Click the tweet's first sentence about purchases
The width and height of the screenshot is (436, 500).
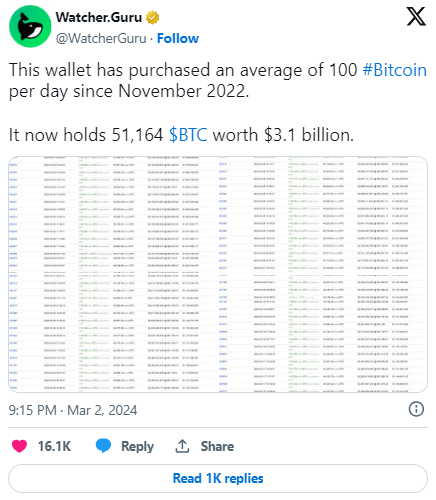(x=218, y=80)
